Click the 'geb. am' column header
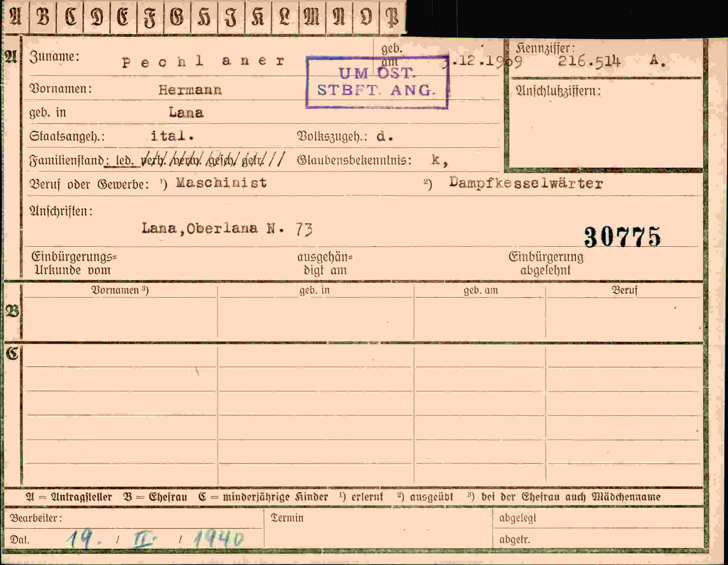The height and width of the screenshot is (565, 728). pos(481,290)
